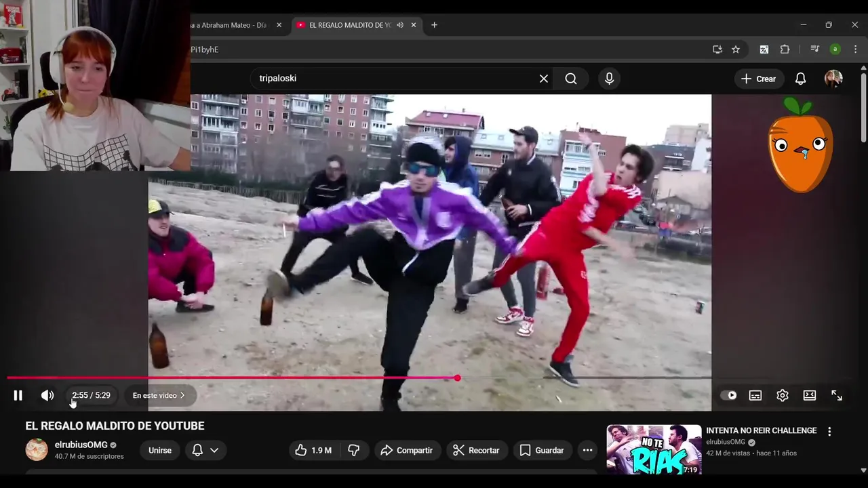Open translate extension icon
Viewport: 868px width, 488px height.
[764, 49]
